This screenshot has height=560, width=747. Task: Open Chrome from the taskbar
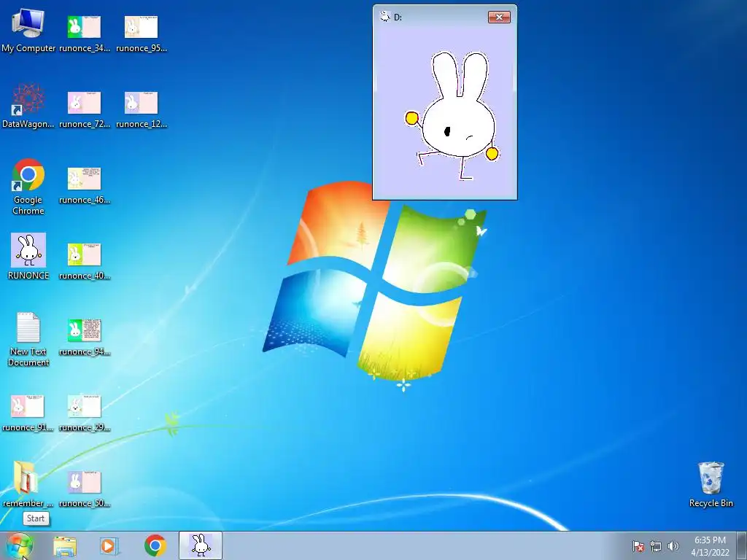[x=155, y=545]
